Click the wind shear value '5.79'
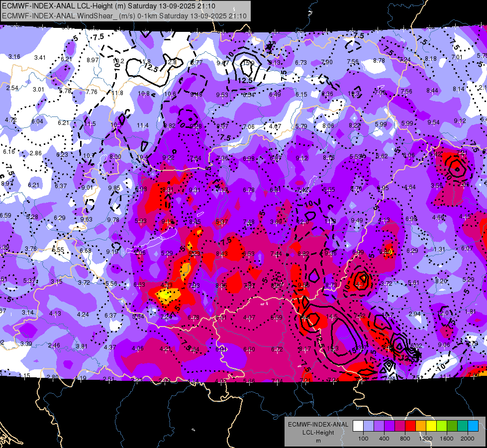 click(x=301, y=126)
